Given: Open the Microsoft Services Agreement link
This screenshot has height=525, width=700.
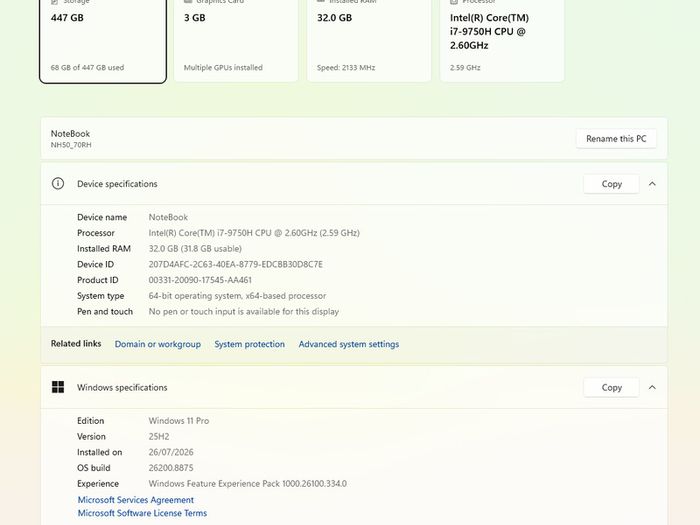Looking at the screenshot, I should 136,500.
